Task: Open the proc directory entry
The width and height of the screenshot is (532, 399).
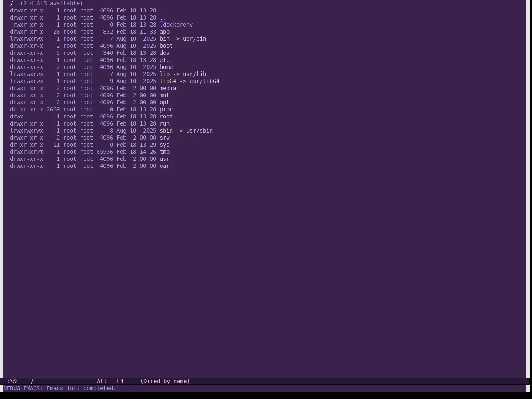Action: tap(166, 109)
